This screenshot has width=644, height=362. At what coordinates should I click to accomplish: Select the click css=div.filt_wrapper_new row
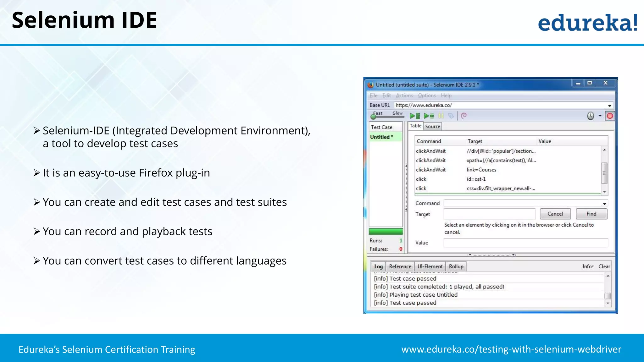pos(508,189)
